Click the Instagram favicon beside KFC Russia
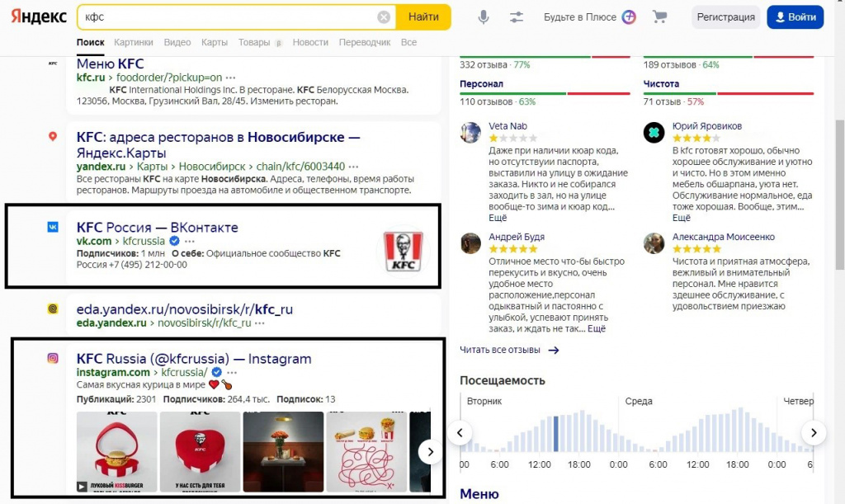The width and height of the screenshot is (845, 504). click(53, 358)
